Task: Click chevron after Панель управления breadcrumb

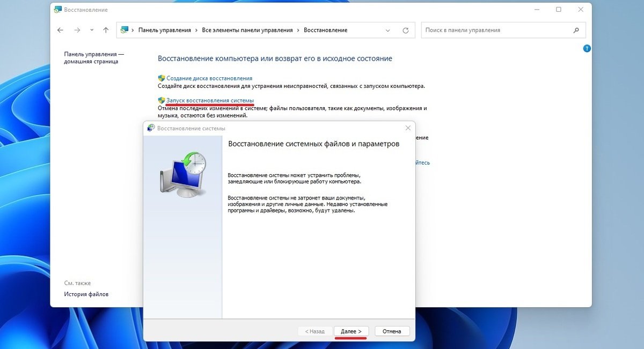Action: pos(196,31)
